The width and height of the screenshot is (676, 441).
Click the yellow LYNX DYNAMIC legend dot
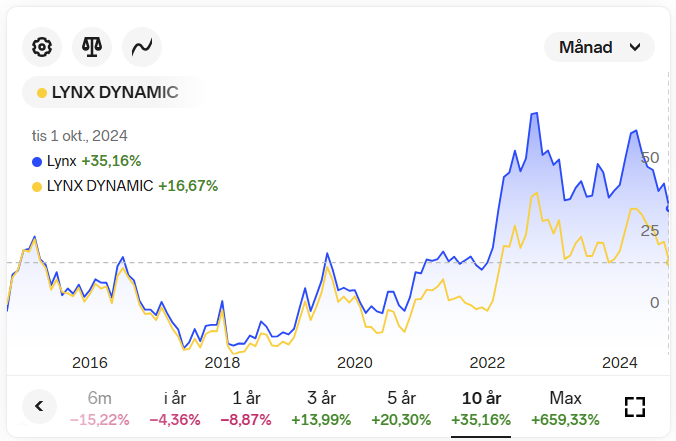pos(37,185)
